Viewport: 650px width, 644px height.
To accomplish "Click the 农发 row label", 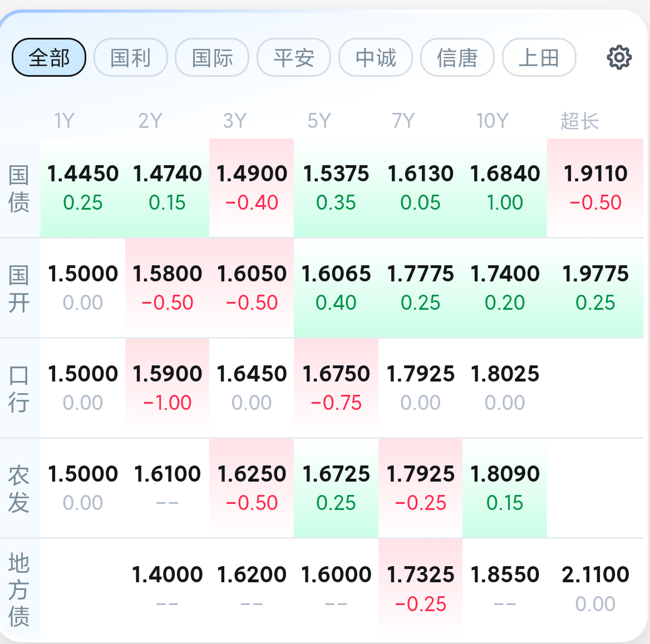I will [x=19, y=489].
